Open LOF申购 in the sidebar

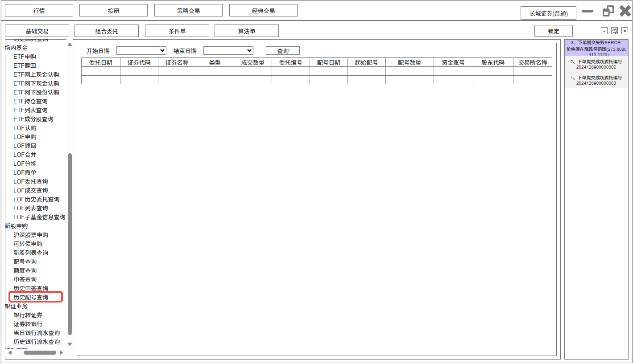tap(25, 137)
